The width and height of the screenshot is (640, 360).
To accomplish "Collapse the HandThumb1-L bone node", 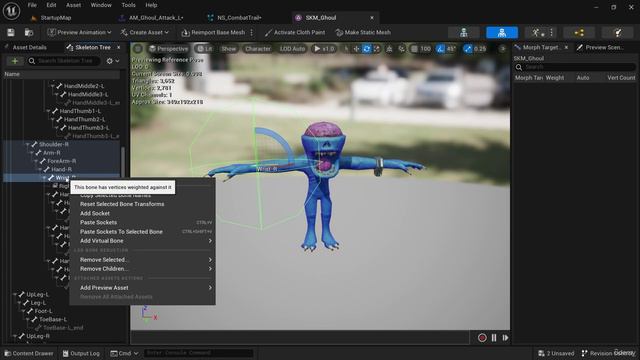I will pyautogui.click(x=48, y=111).
